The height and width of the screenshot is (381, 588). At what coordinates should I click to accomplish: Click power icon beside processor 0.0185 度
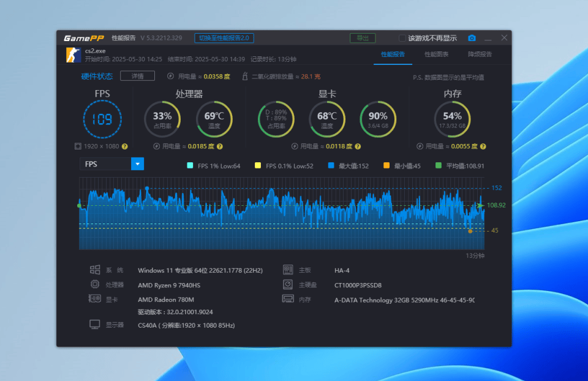pyautogui.click(x=156, y=146)
